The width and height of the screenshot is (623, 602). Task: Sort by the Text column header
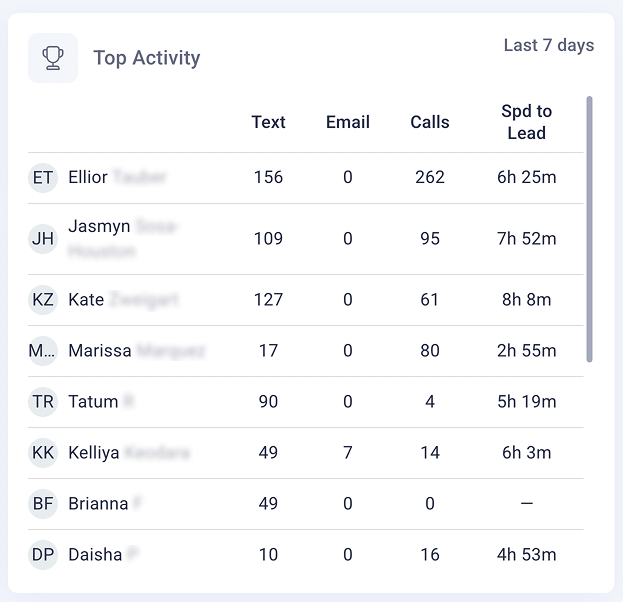[x=268, y=122]
